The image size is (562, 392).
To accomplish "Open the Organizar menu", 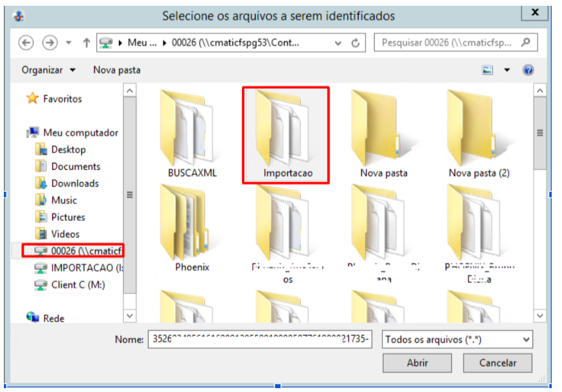I will click(x=48, y=70).
